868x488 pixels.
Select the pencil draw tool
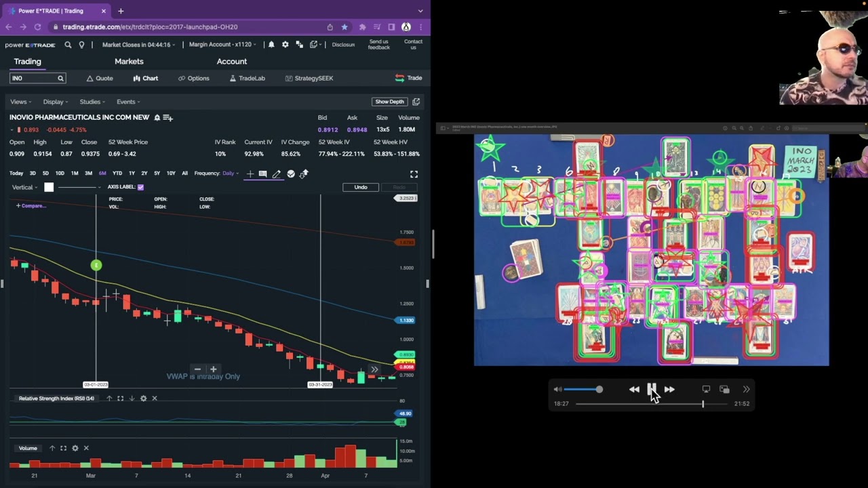pyautogui.click(x=277, y=174)
